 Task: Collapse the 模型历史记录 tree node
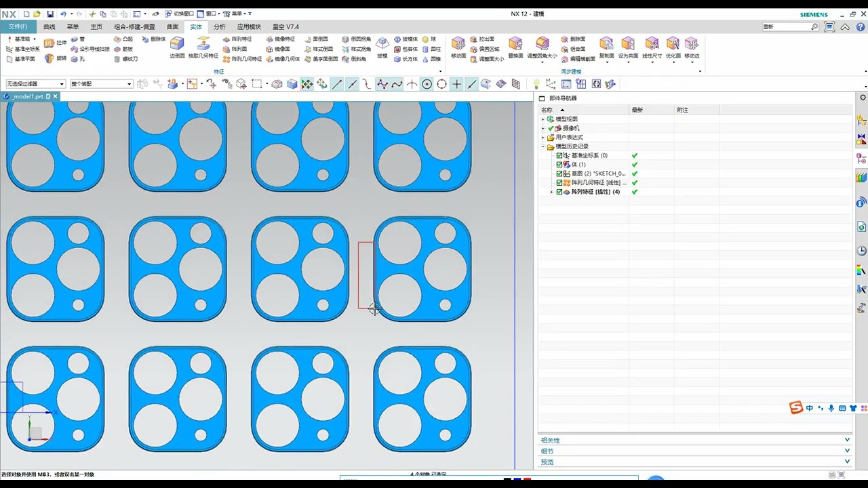542,146
